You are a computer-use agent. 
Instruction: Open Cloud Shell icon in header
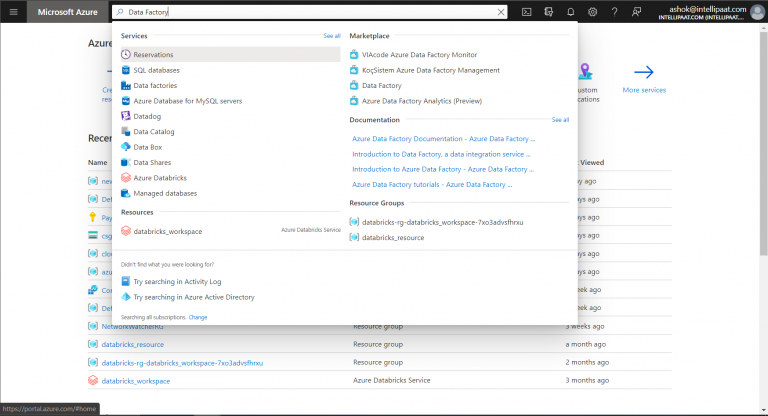click(527, 12)
